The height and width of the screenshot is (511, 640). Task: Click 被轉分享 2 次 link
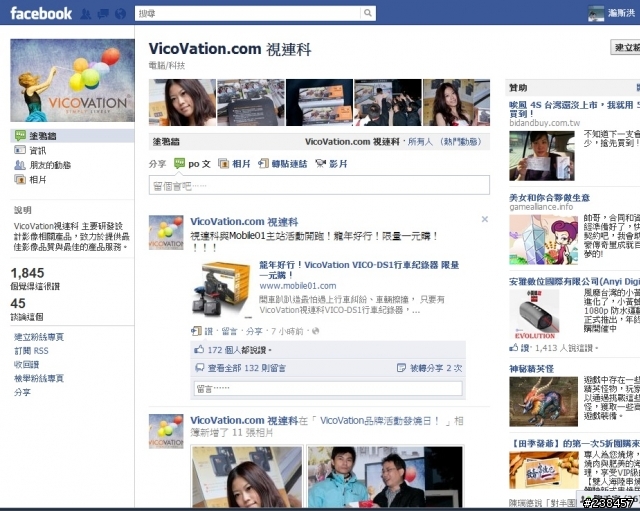tap(436, 368)
